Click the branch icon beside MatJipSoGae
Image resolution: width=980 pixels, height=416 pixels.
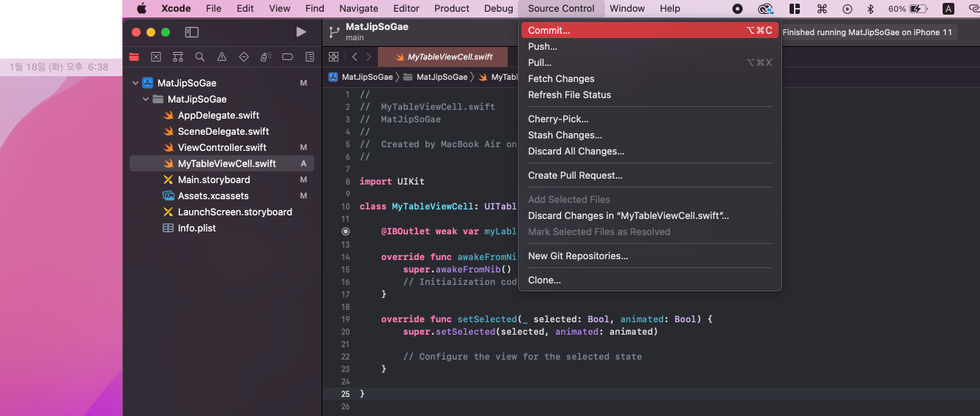coord(334,31)
